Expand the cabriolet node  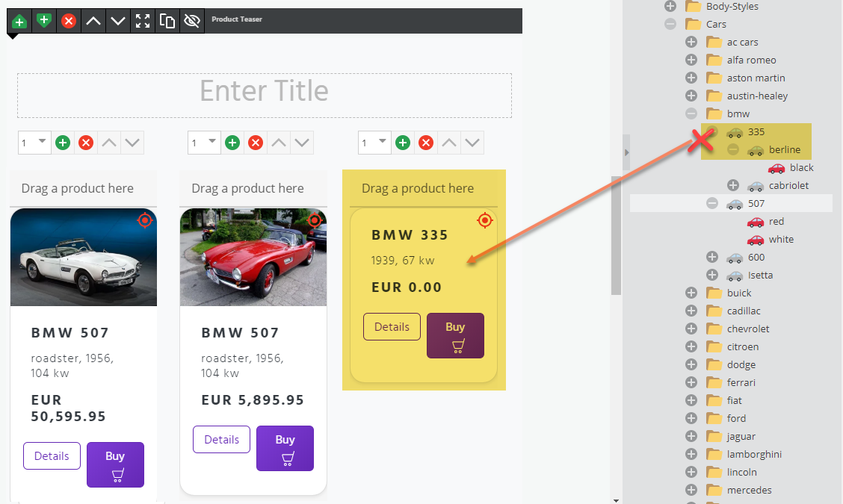[x=733, y=185]
